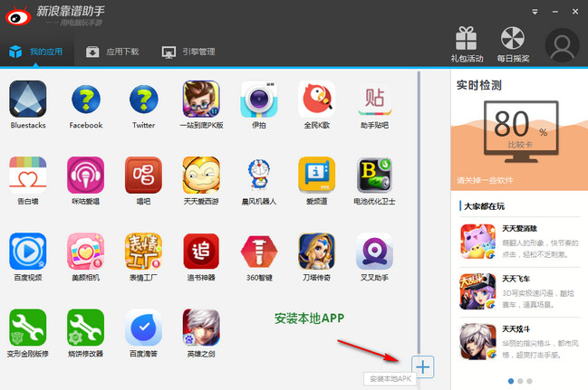
Task: Open the user profile avatar
Action: 564,44
